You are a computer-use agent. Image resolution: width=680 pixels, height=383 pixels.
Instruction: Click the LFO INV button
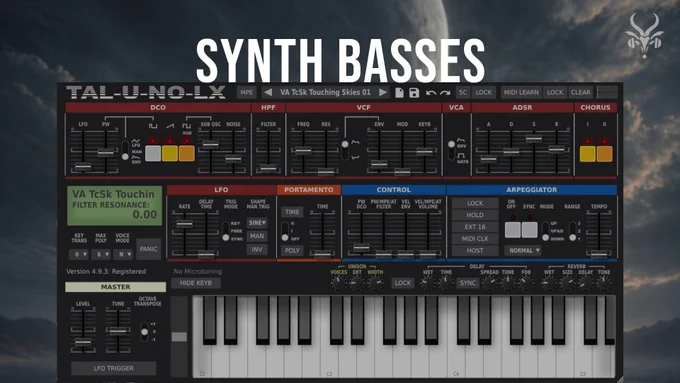257,249
